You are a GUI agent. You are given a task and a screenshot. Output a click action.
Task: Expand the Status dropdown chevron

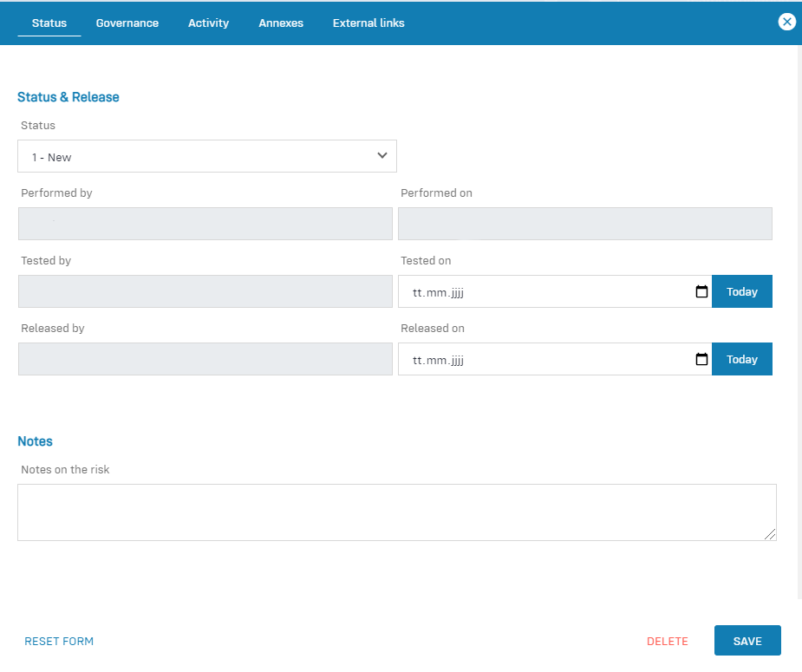[x=381, y=156]
